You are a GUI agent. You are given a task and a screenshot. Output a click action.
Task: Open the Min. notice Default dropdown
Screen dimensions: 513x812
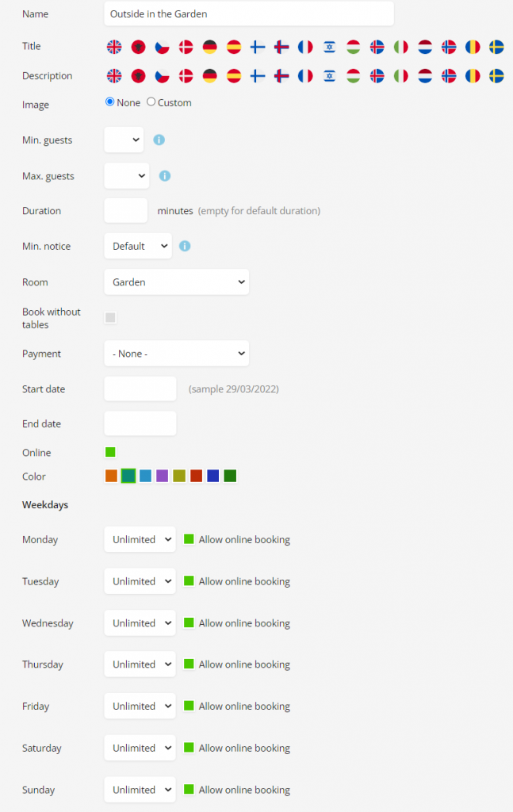tap(138, 246)
